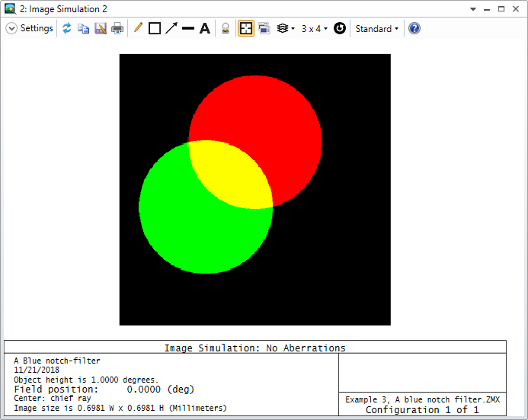
Task: Click the 'Image size is 0.6981 W' line
Action: (x=120, y=409)
